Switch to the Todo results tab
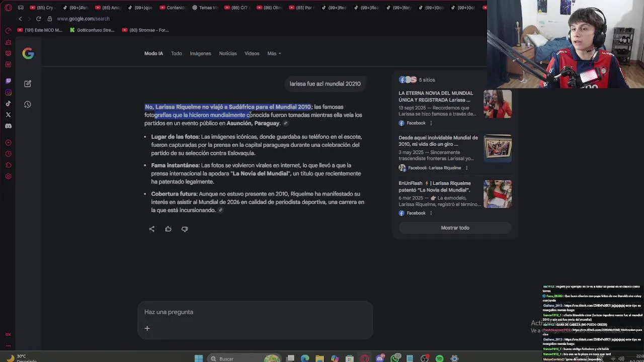Viewport: 644px width, 362px height. pos(176,53)
